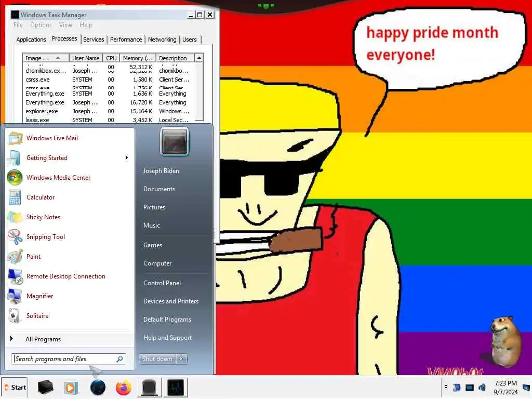Screen dimensions: 532x399
Task: Click the search magnifier icon in Start menu
Action: coord(120,359)
